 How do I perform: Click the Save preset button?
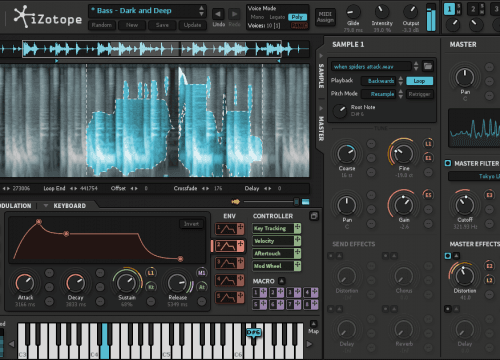pos(162,25)
